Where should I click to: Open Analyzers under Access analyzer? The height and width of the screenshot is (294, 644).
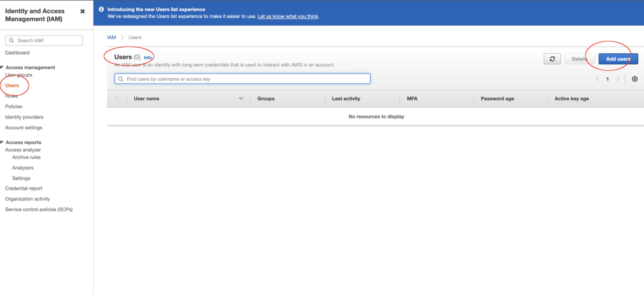pyautogui.click(x=23, y=168)
